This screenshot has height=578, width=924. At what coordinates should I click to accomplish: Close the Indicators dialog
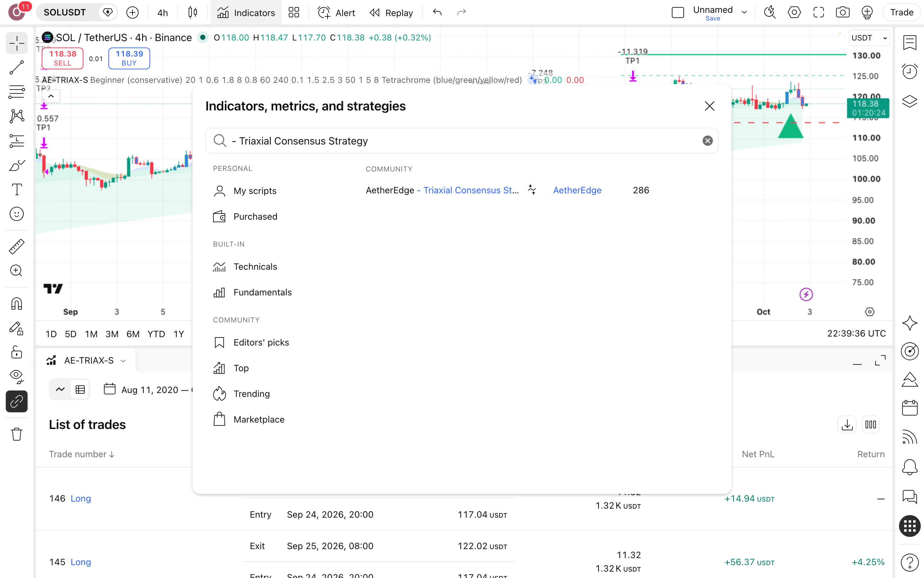(x=709, y=106)
